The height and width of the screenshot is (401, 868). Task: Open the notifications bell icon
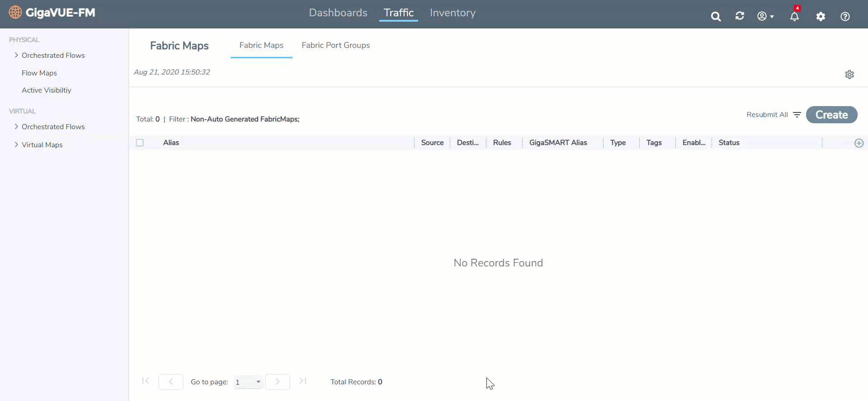(794, 17)
